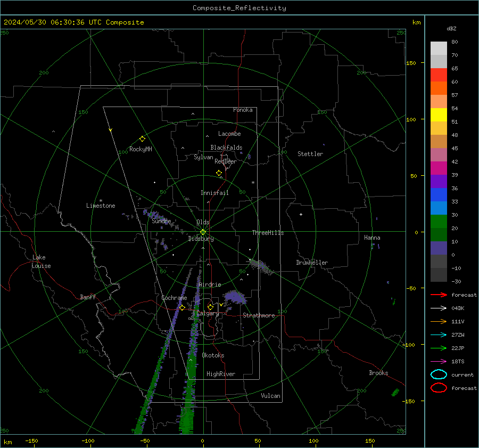Viewport: 479px width, 448px height.
Task: Select the light gray 80 dBZ swatch
Action: 439,48
